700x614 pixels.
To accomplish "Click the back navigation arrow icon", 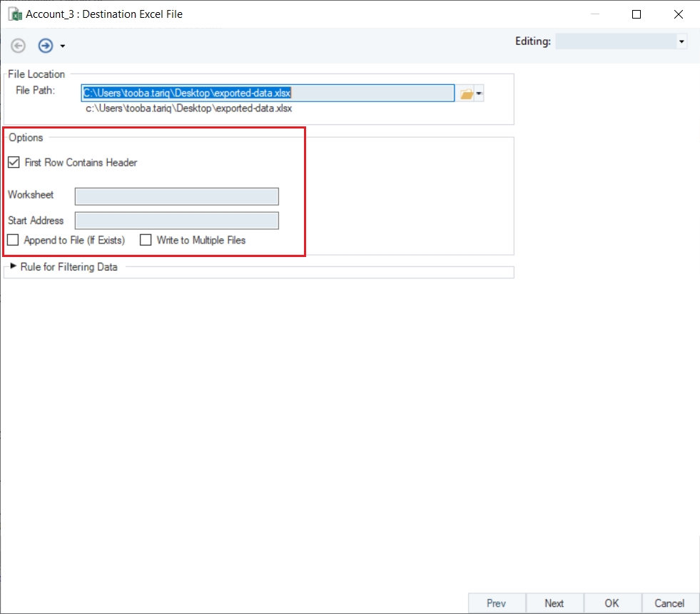I will pos(19,46).
